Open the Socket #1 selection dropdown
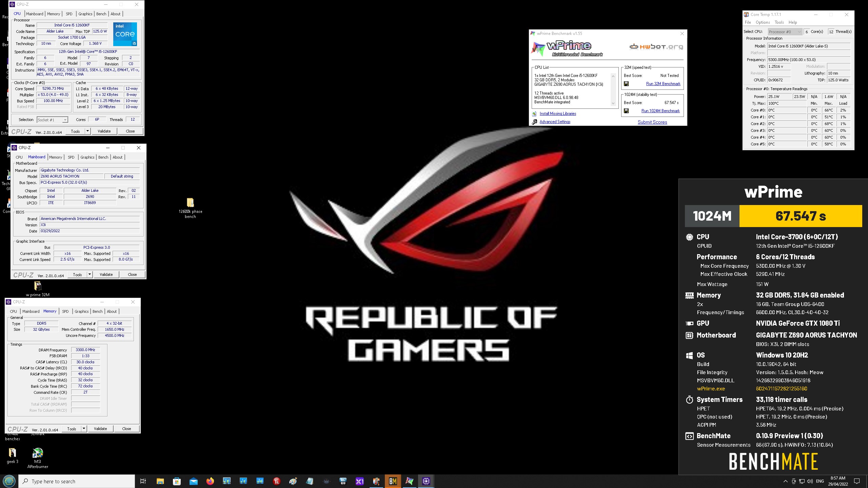The image size is (868, 488). (52, 120)
